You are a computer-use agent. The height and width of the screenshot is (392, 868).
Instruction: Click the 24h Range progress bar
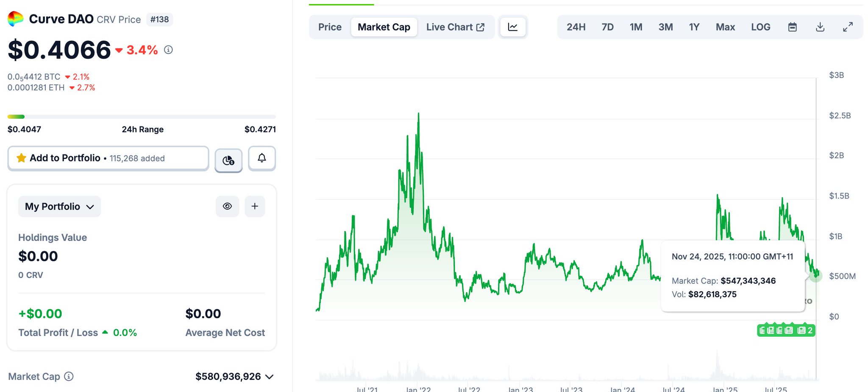click(x=142, y=117)
